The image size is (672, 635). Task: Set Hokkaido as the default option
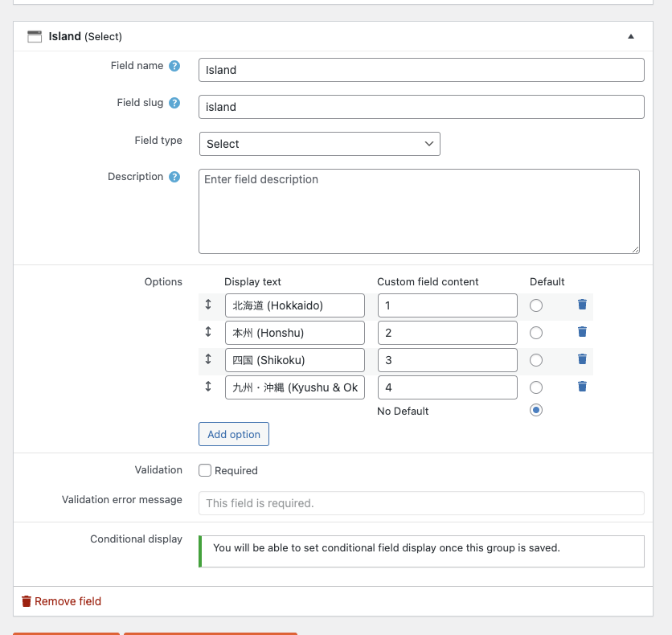point(535,305)
